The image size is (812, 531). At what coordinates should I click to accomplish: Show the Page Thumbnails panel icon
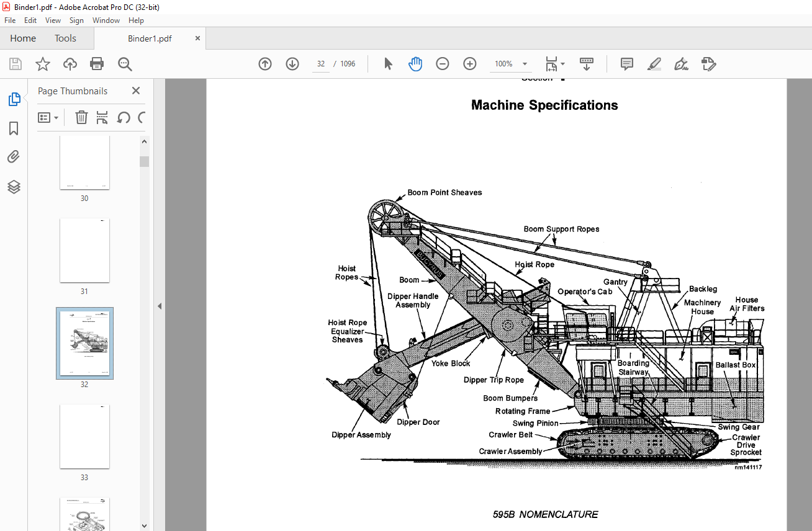[x=14, y=99]
